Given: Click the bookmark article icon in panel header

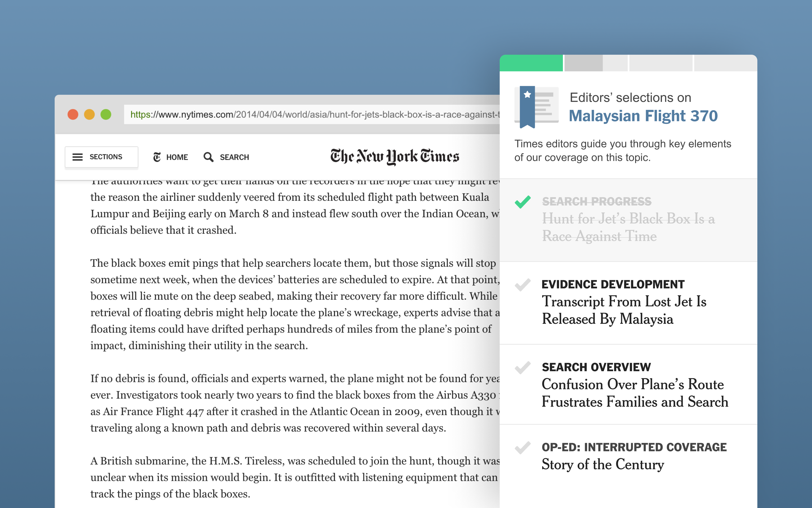Looking at the screenshot, I should pos(536,107).
